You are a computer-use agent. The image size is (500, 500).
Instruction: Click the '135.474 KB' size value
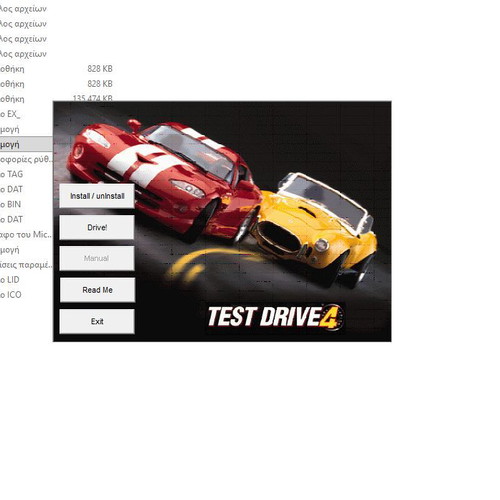point(93,98)
